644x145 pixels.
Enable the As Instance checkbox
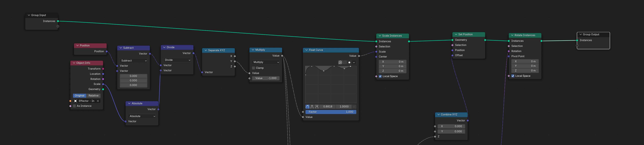click(x=74, y=106)
